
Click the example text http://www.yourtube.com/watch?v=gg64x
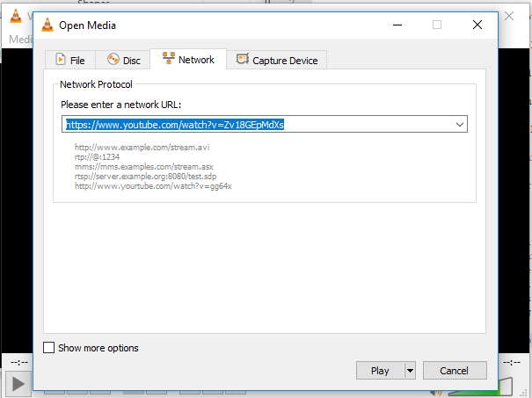(x=153, y=186)
